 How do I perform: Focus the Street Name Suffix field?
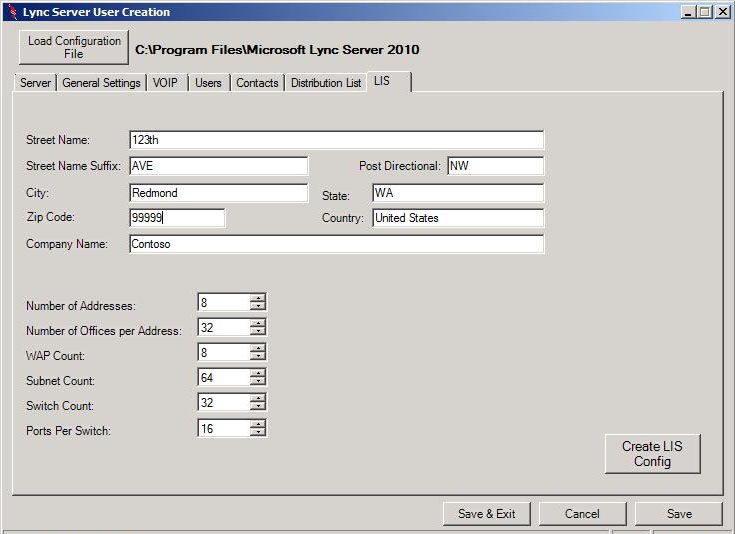218,166
